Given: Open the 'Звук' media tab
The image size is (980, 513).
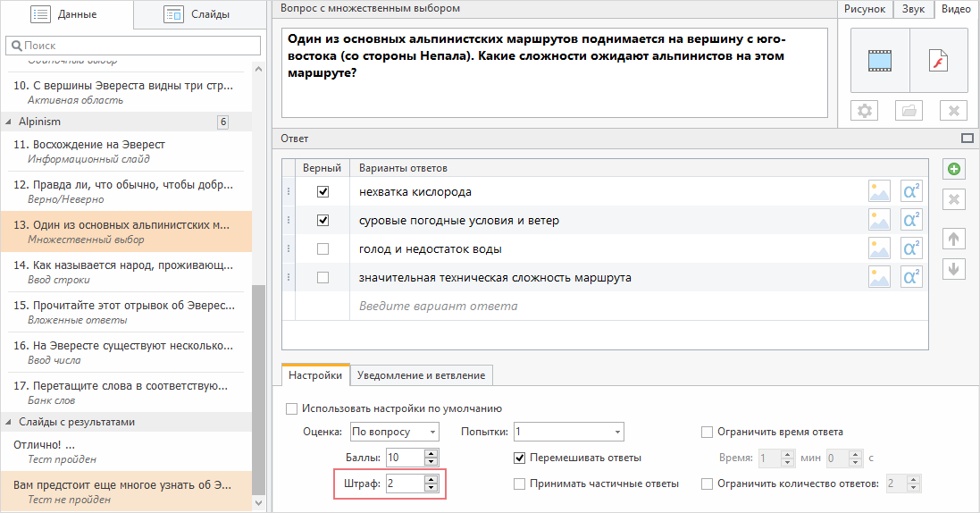Looking at the screenshot, I should coord(913,9).
